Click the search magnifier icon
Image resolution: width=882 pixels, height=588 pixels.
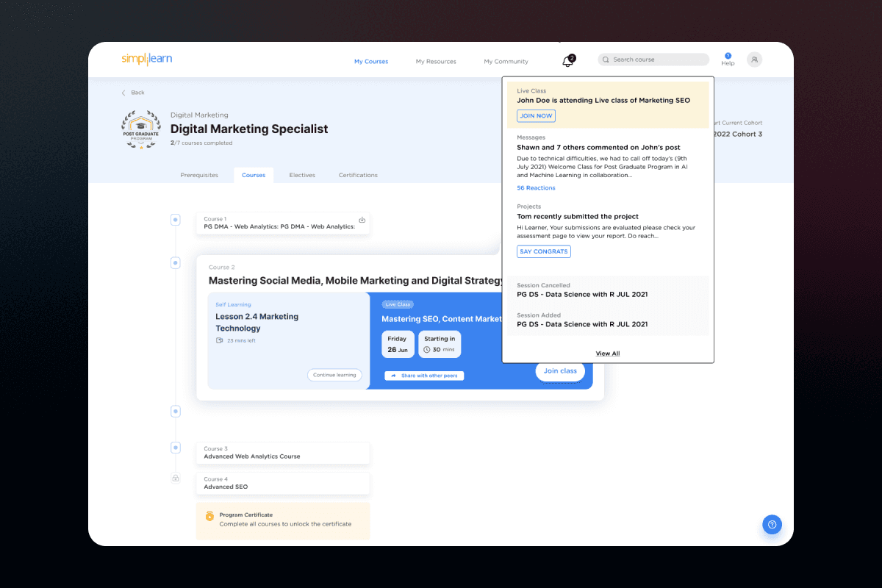606,60
